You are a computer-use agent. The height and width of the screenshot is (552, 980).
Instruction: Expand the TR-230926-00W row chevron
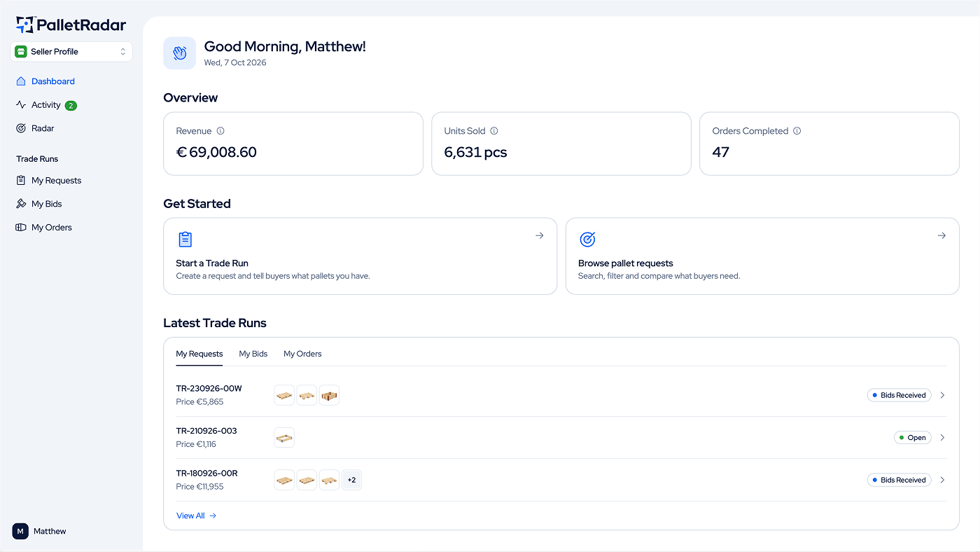[942, 395]
